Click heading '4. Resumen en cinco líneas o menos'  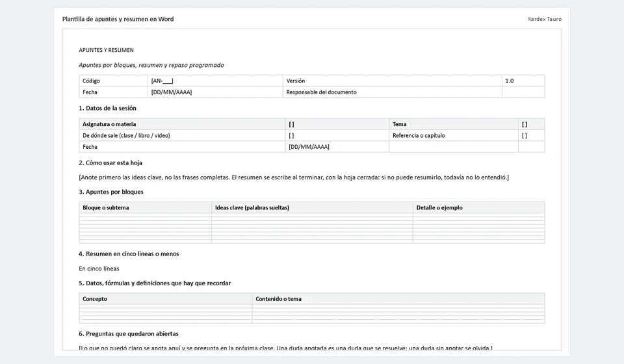coord(129,253)
